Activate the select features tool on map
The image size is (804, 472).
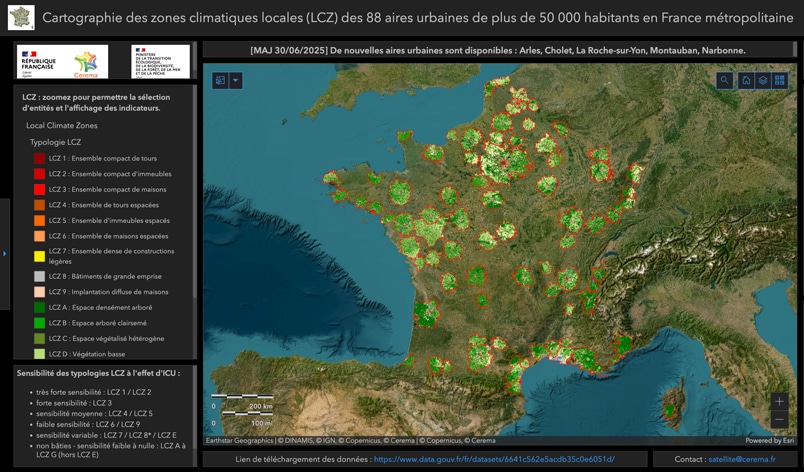tap(220, 80)
